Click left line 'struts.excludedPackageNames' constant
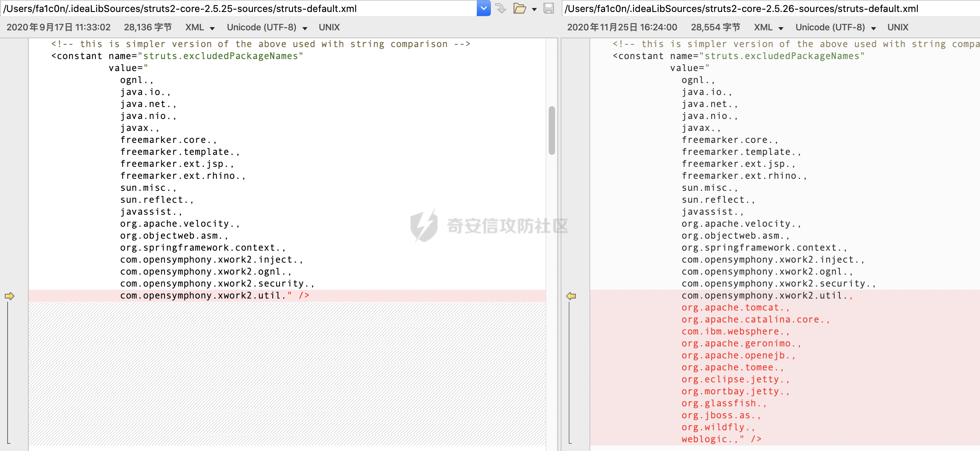Image resolution: width=980 pixels, height=451 pixels. pyautogui.click(x=177, y=56)
